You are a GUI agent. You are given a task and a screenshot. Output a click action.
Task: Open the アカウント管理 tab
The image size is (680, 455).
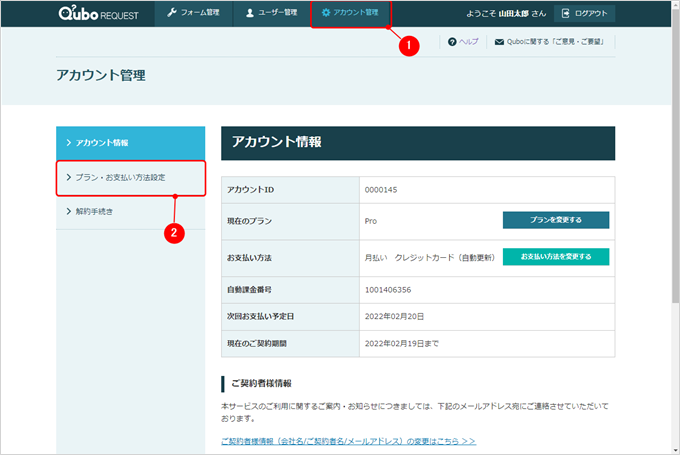pos(350,13)
